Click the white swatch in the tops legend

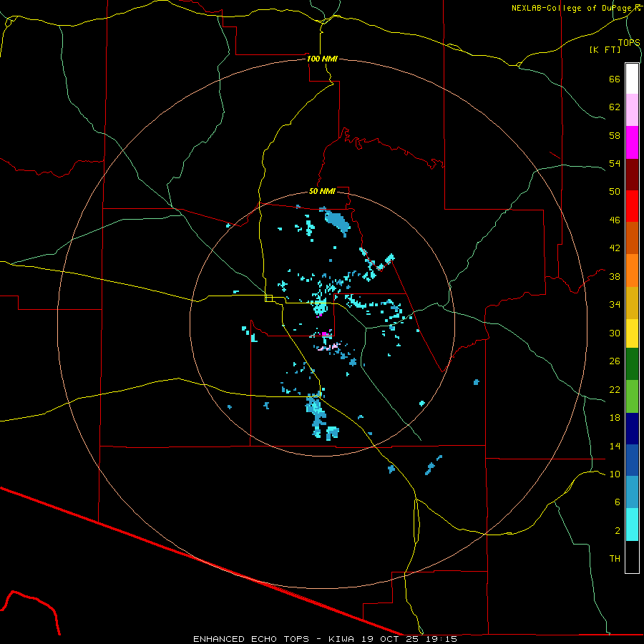632,79
